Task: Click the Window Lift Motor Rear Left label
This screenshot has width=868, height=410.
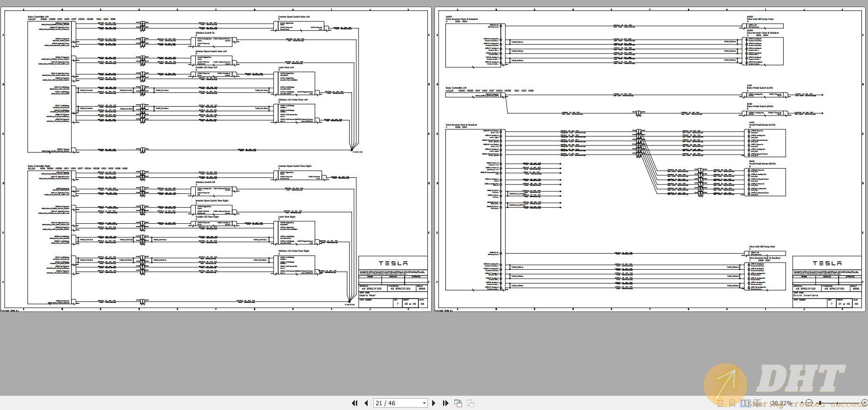Action: (x=293, y=100)
